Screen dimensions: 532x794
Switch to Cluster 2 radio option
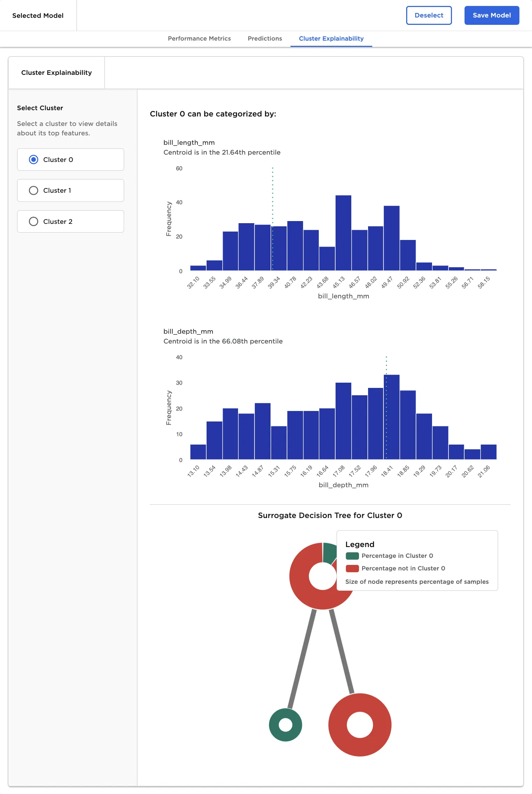click(x=34, y=221)
